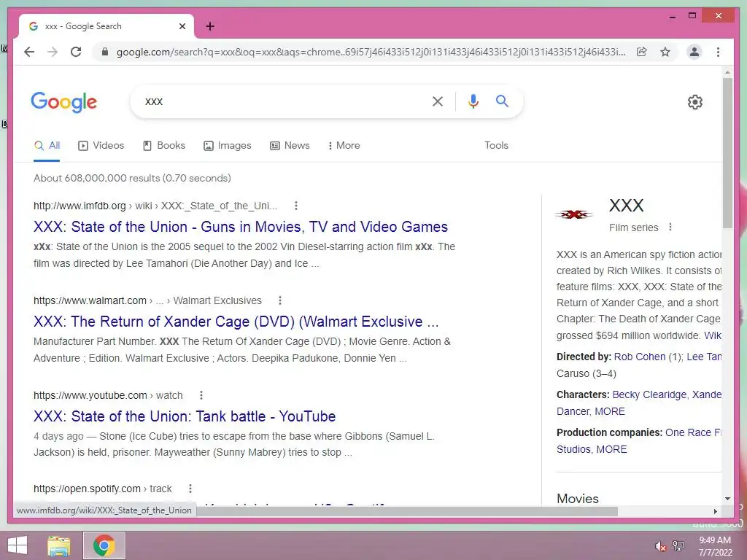This screenshot has width=747, height=560.
Task: Open the Windows Start menu
Action: pos(18,545)
